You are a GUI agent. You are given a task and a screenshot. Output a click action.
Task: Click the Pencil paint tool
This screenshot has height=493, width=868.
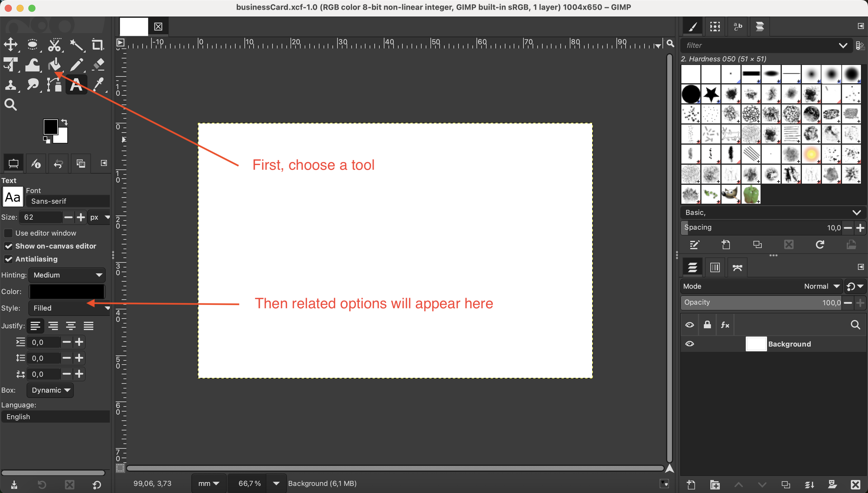(76, 64)
